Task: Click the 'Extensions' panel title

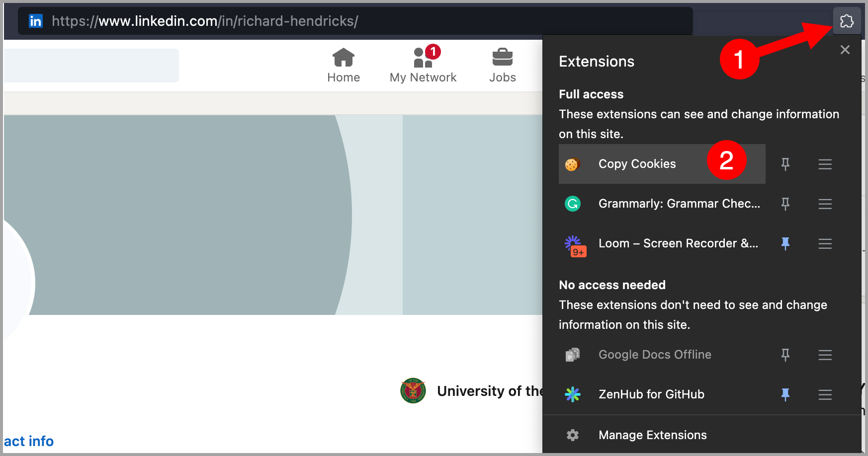Action: [x=597, y=62]
